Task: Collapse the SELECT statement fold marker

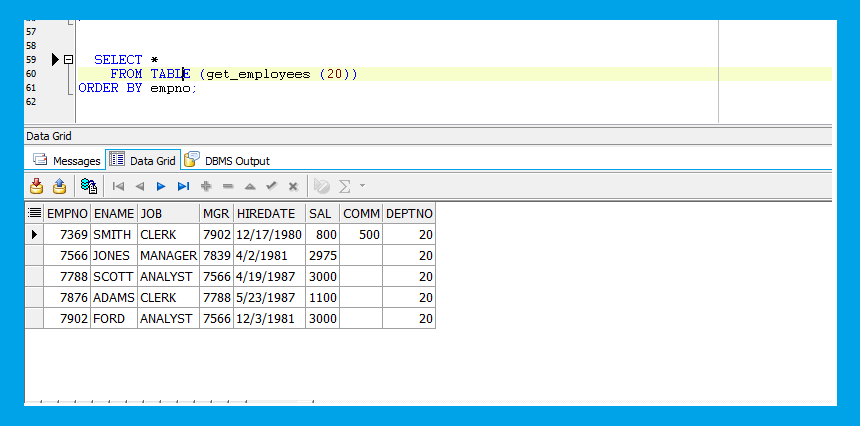Action: pos(68,60)
